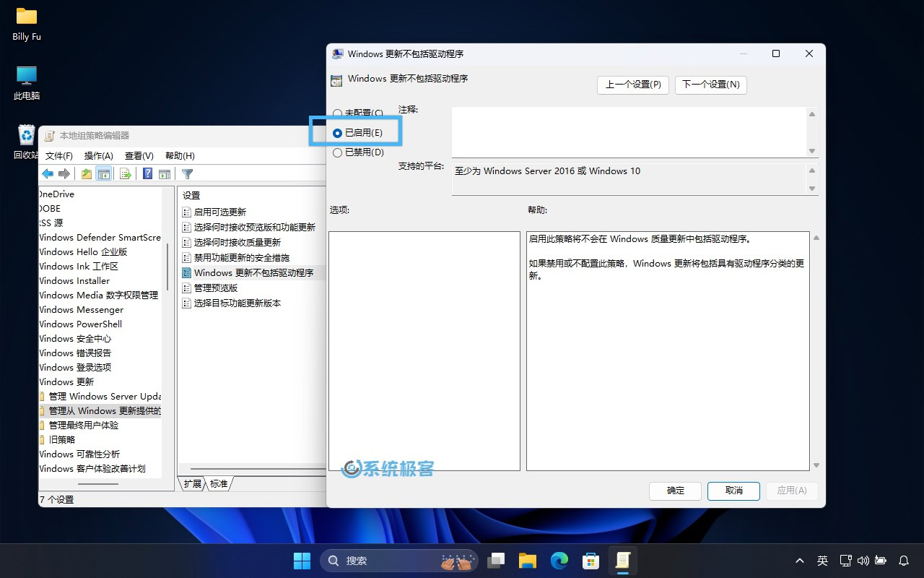Click the Filter funnel toolbar icon
This screenshot has width=924, height=578.
pos(187,173)
